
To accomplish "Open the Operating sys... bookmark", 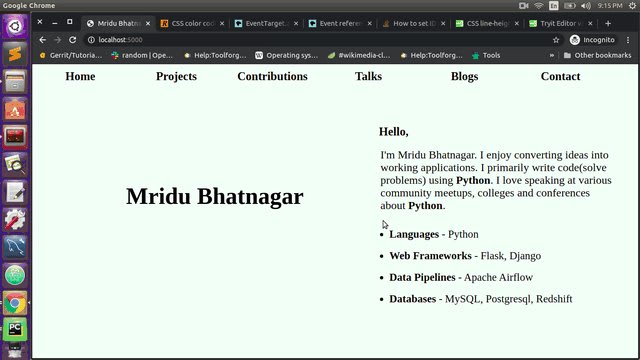I will [x=286, y=55].
